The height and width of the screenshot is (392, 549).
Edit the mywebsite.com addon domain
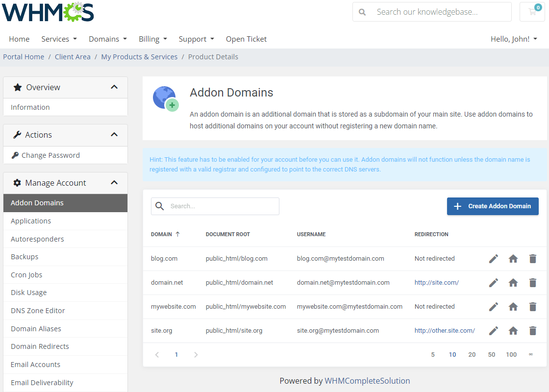(493, 307)
